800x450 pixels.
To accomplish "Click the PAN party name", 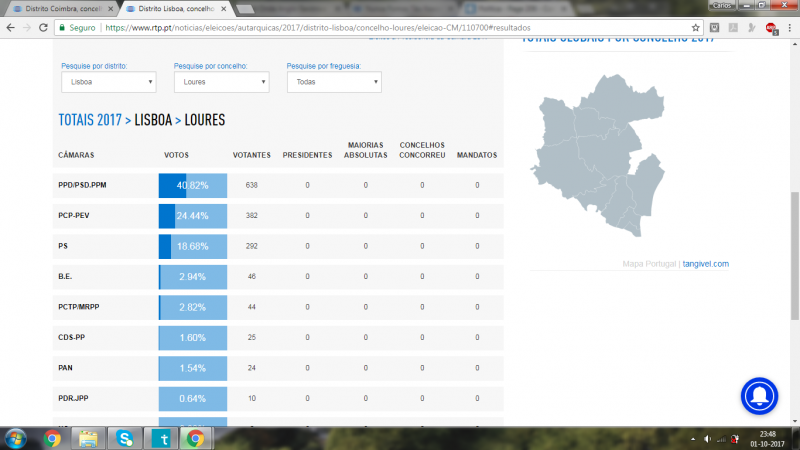I will click(65, 368).
